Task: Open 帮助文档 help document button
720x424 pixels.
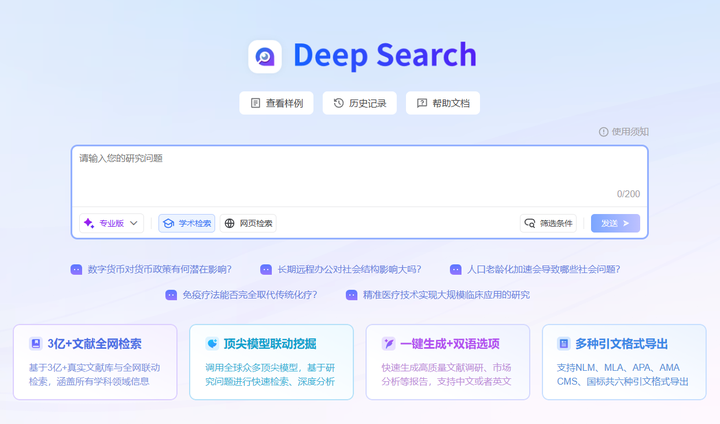Action: point(443,103)
